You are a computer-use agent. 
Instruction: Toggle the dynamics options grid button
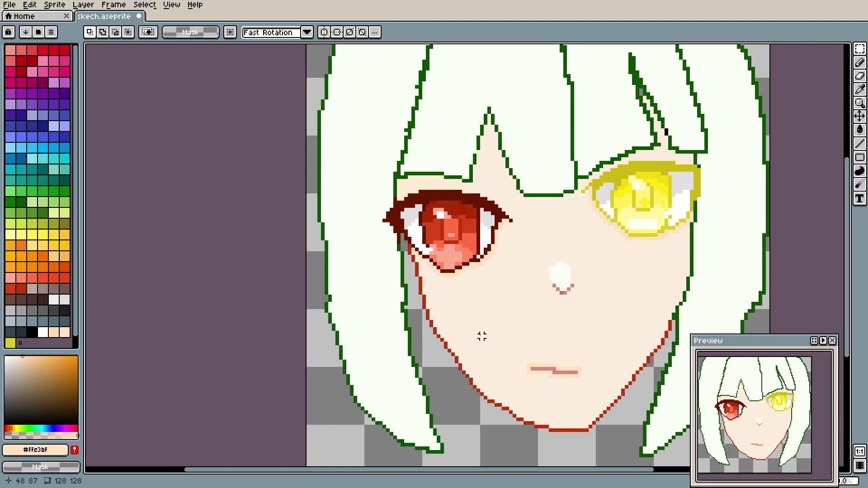pos(230,32)
